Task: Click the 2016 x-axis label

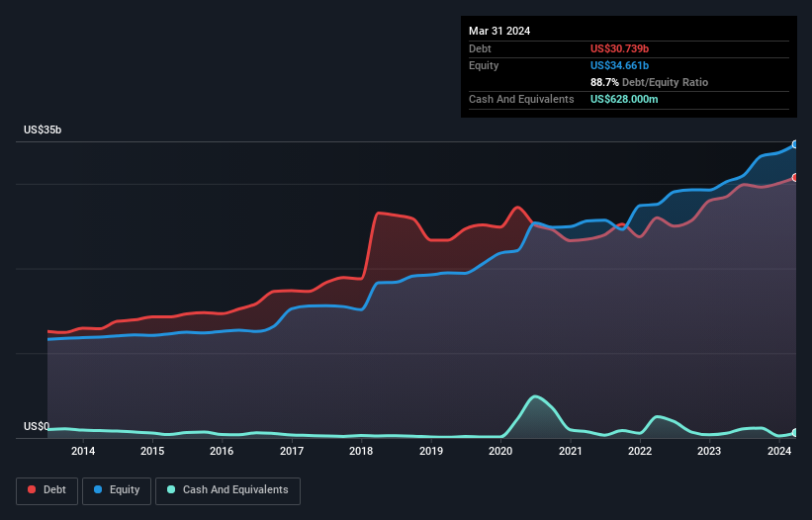Action: pos(222,451)
